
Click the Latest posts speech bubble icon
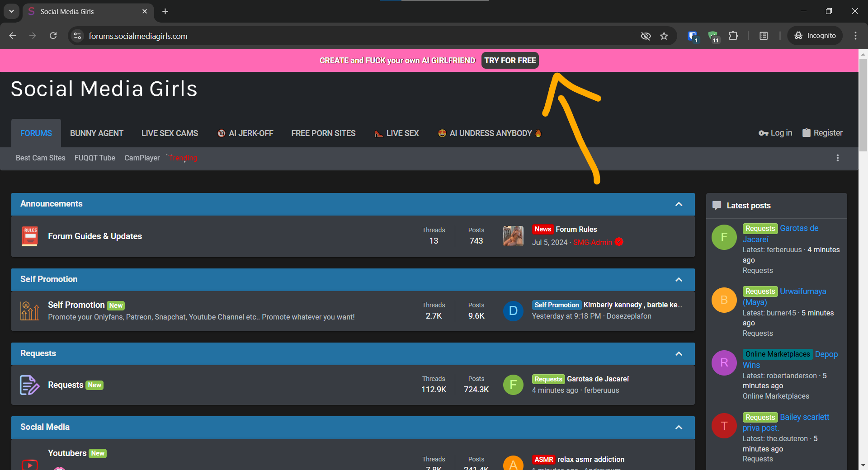tap(717, 205)
